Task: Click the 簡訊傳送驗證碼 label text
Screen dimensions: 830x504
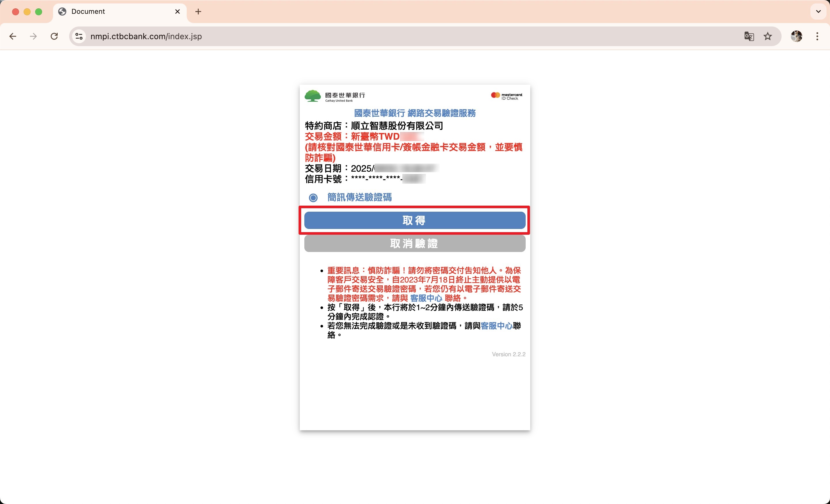Action: (x=359, y=197)
